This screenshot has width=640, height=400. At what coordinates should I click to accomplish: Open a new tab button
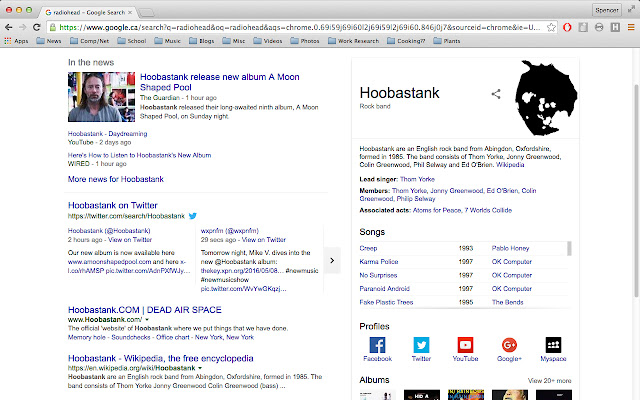pos(146,13)
